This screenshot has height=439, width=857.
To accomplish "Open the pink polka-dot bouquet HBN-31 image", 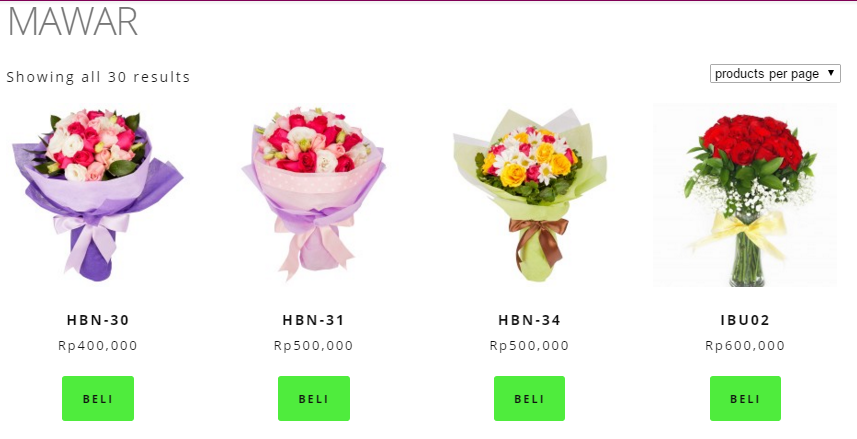I will [314, 195].
